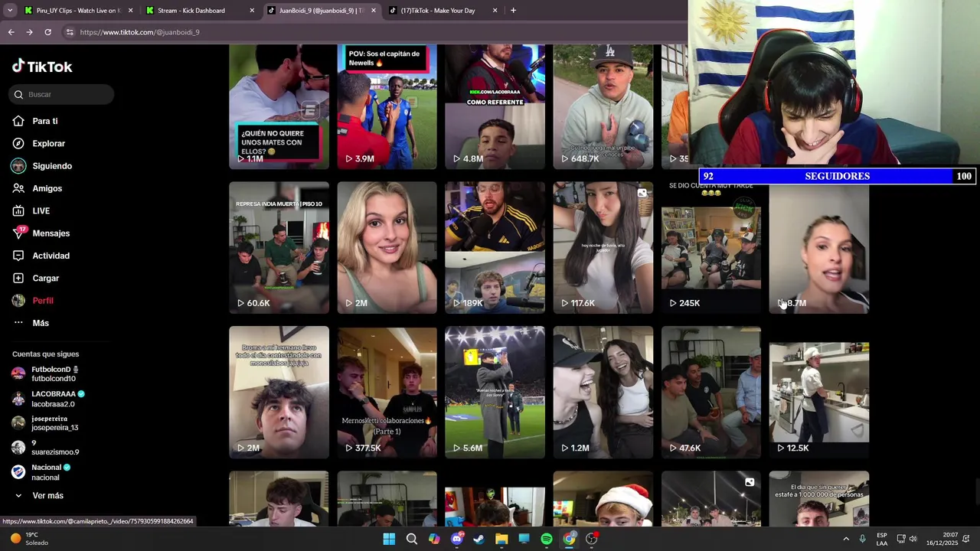
Task: Open the weather widget showing 19°C Soleado
Action: tap(31, 539)
